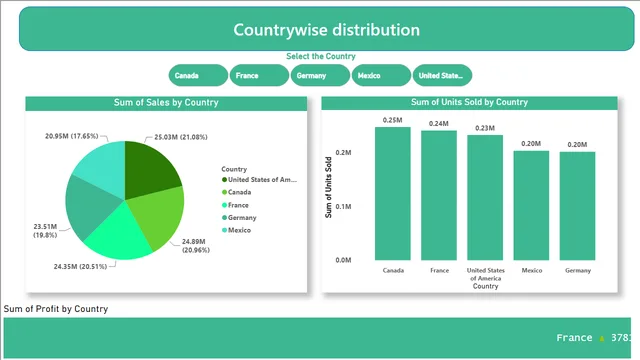Select the Mexico bar in Units Sold chart
Image resolution: width=640 pixels, height=360 pixels.
tap(531, 205)
